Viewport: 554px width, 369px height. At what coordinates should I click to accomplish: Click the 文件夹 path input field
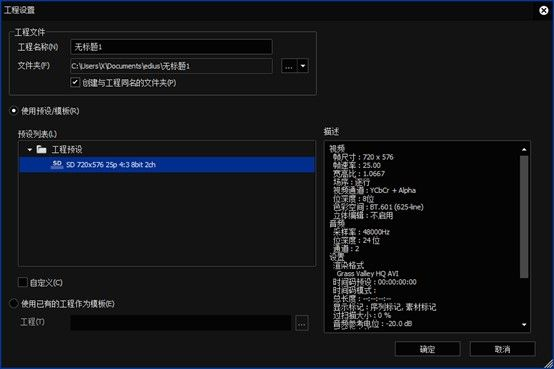pyautogui.click(x=171, y=66)
